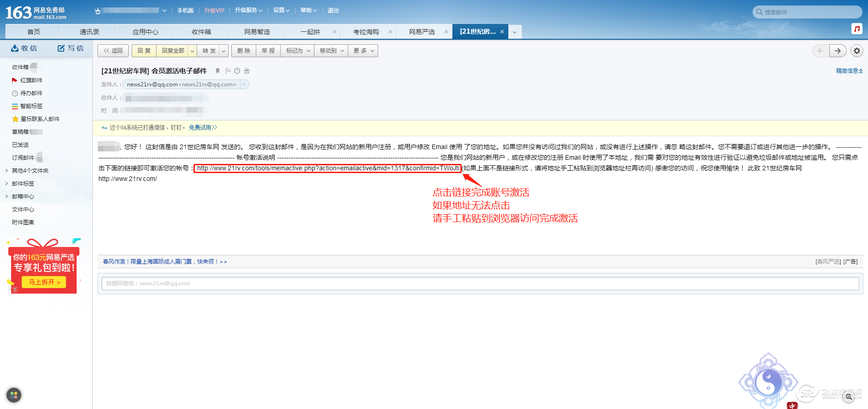The height and width of the screenshot is (409, 868).
Task: Click the 写信 compose mail icon button
Action: pyautogui.click(x=71, y=48)
